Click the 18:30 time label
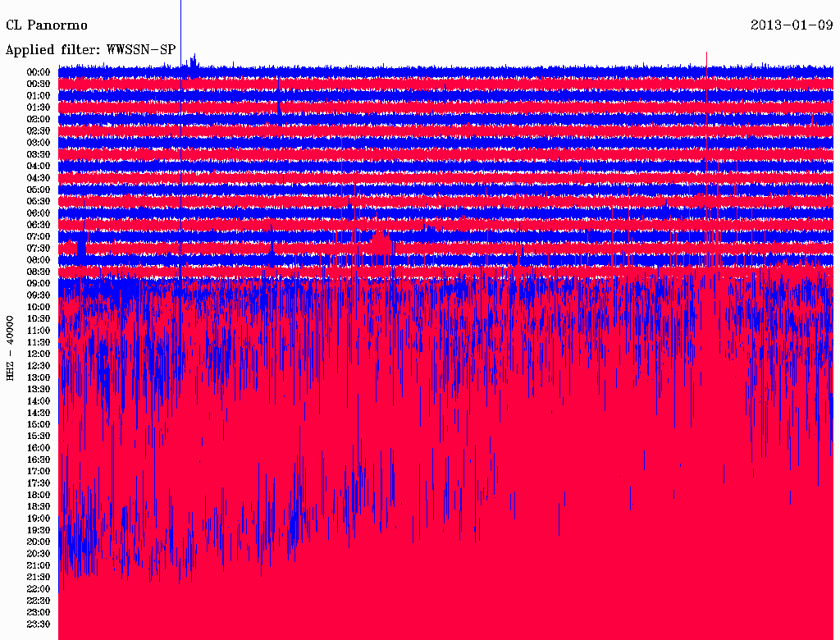This screenshot has height=640, width=840. [x=39, y=507]
